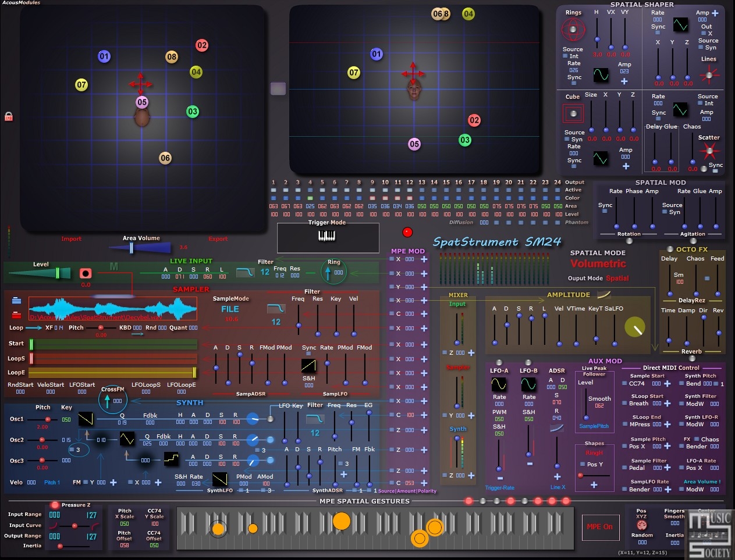Enable the SampLFO Sync checkbox
Image resolution: width=735 pixels, height=560 pixels.
308,354
